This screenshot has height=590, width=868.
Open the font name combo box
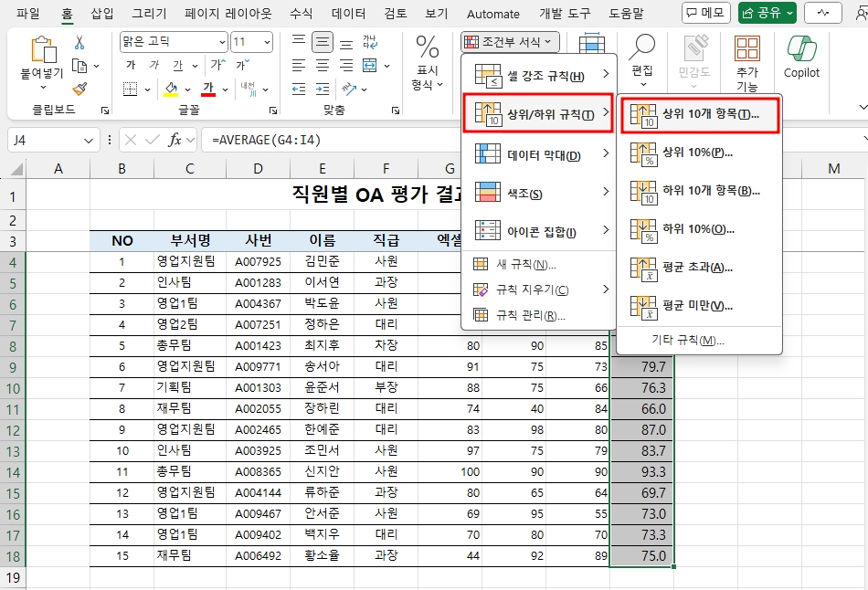tap(174, 42)
